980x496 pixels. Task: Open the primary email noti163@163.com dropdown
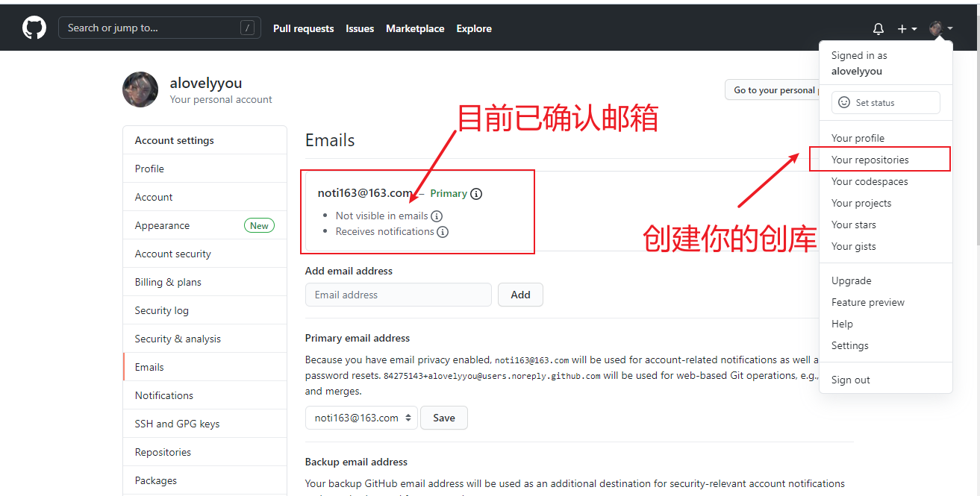[x=361, y=418]
